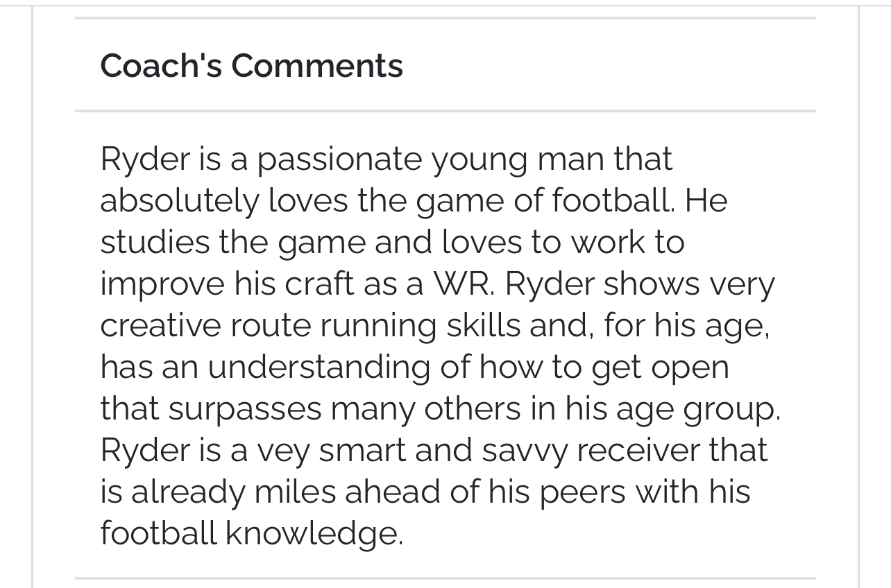Select the word "surpasses" in the paragraph

point(245,409)
